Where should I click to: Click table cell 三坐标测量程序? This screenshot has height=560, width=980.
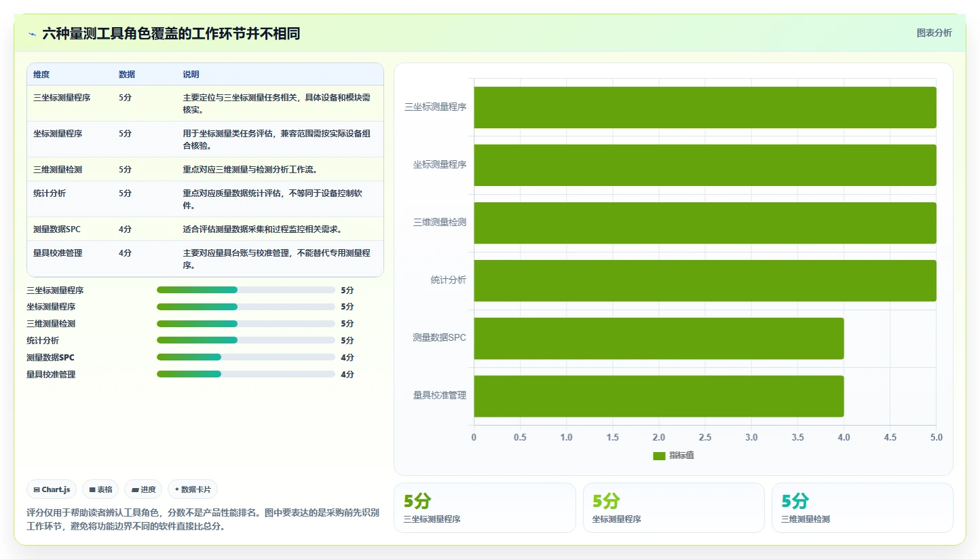62,98
